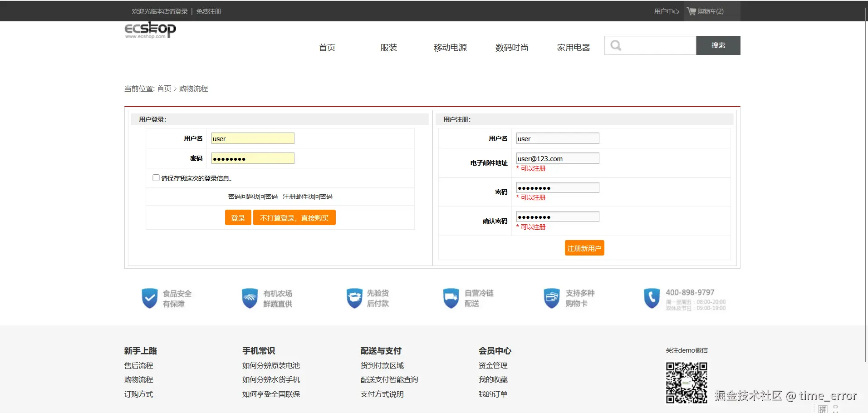The image size is (868, 413).
Task: Open the shopping cart icon
Action: click(691, 11)
